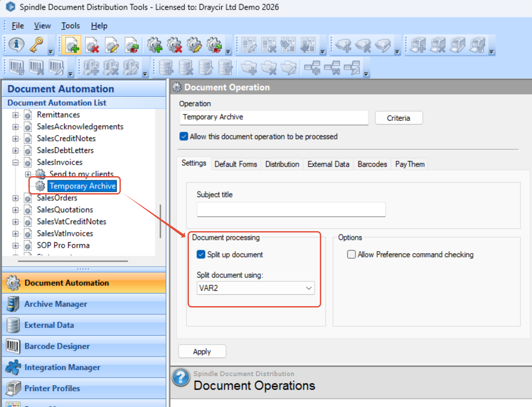
Task: Add a new document automation
Action: pyautogui.click(x=72, y=45)
